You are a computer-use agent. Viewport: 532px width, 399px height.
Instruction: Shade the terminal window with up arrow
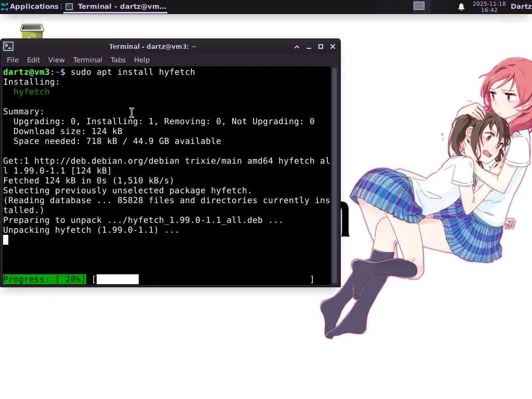click(x=297, y=47)
